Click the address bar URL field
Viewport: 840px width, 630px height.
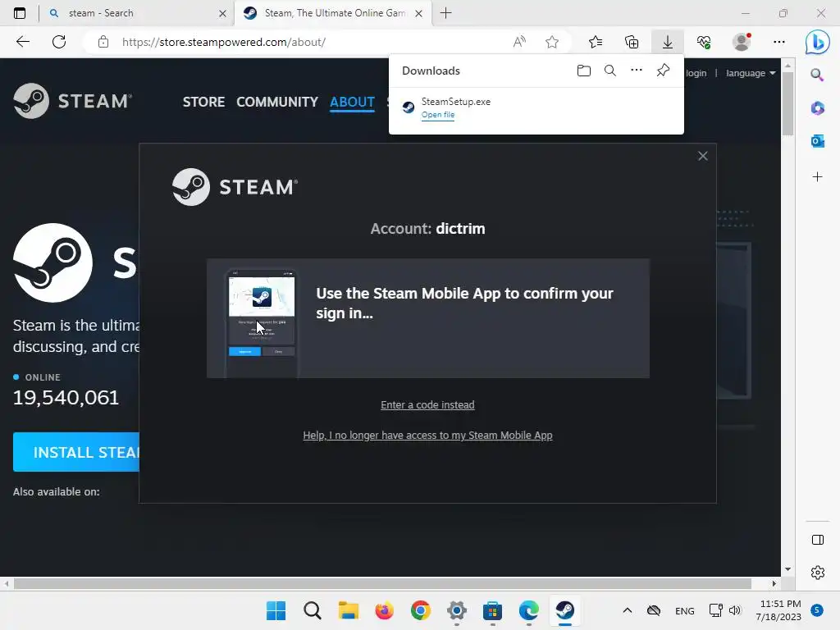[311, 42]
